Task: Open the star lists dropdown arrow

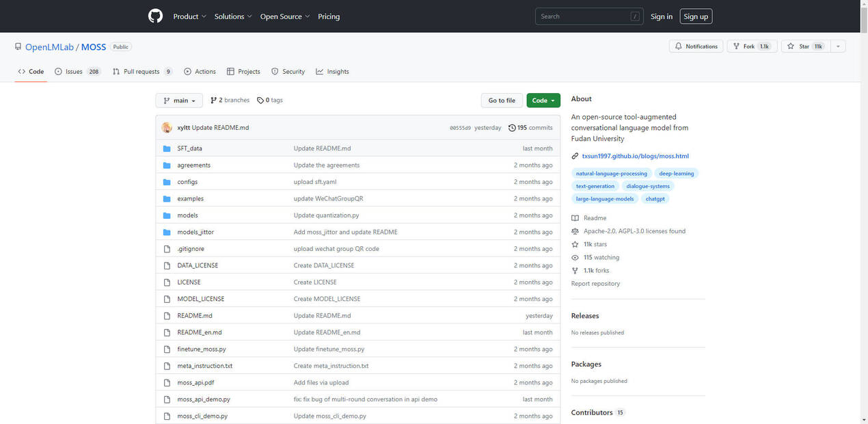Action: pos(838,47)
